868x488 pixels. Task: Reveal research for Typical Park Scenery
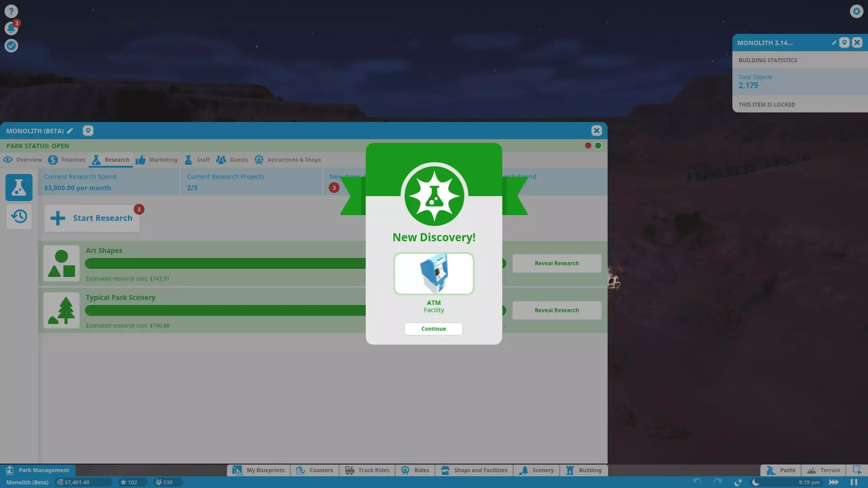557,310
